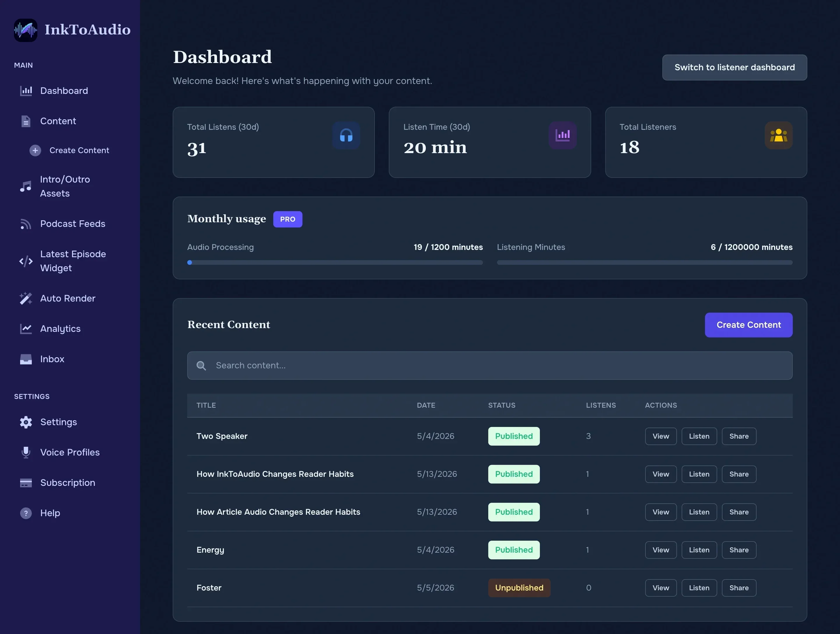Click the Auto Render magic wand icon
Viewport: 840px width, 634px height.
(x=26, y=298)
